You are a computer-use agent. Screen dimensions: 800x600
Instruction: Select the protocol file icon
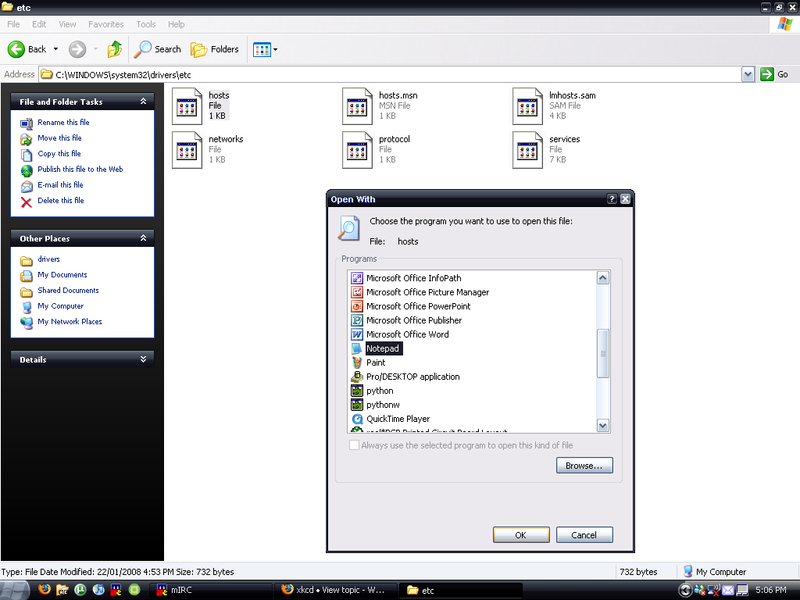click(x=357, y=150)
